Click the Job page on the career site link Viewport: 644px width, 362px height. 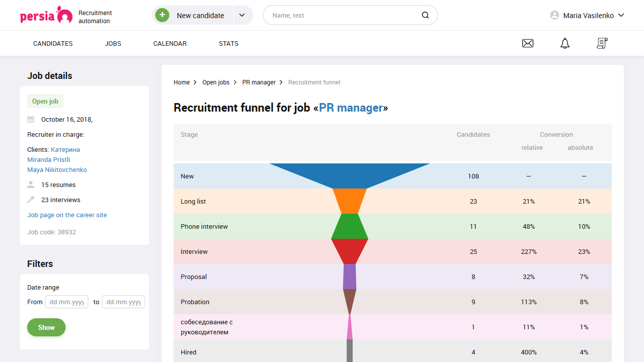[67, 215]
